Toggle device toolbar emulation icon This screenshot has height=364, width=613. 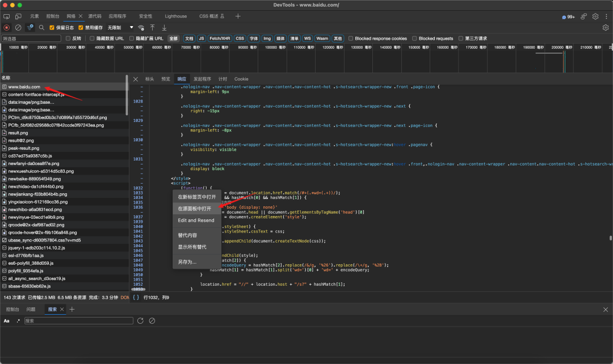coord(18,16)
